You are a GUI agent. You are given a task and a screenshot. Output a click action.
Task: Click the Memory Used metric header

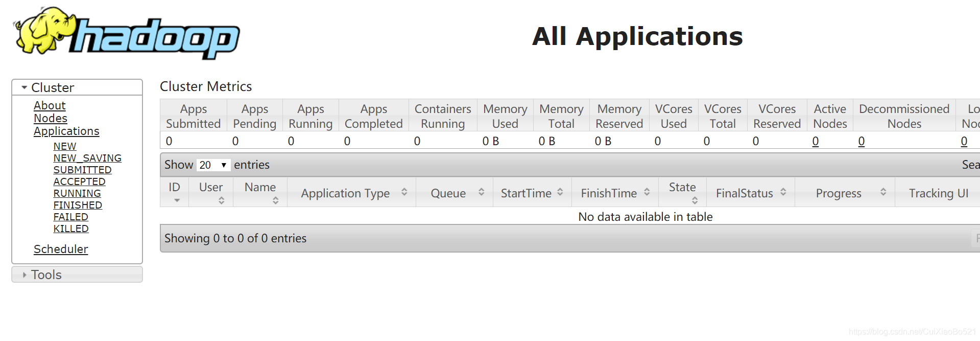[x=505, y=116]
